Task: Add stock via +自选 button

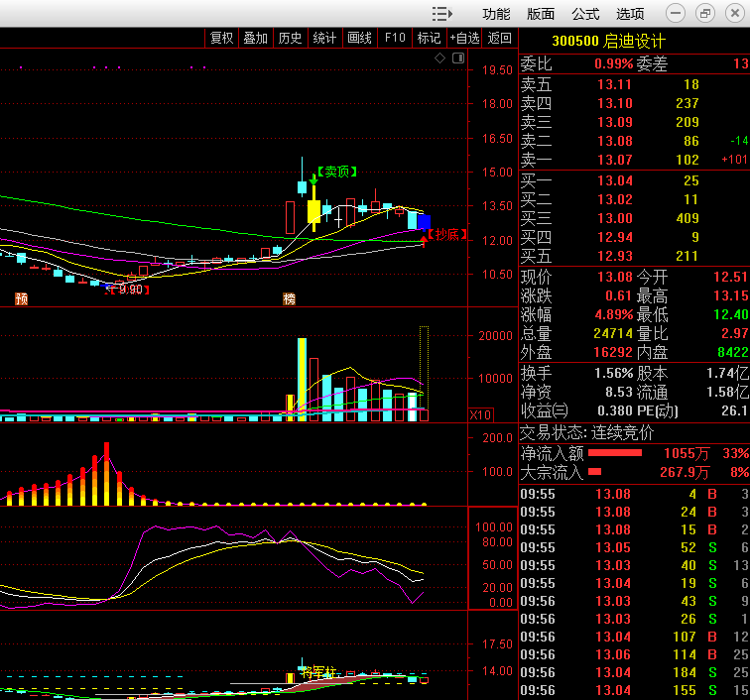Action: point(465,38)
